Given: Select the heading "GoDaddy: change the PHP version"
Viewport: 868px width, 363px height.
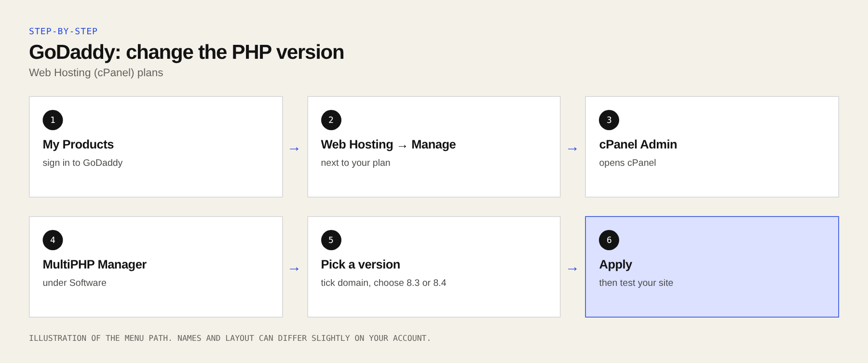Looking at the screenshot, I should 186,52.
